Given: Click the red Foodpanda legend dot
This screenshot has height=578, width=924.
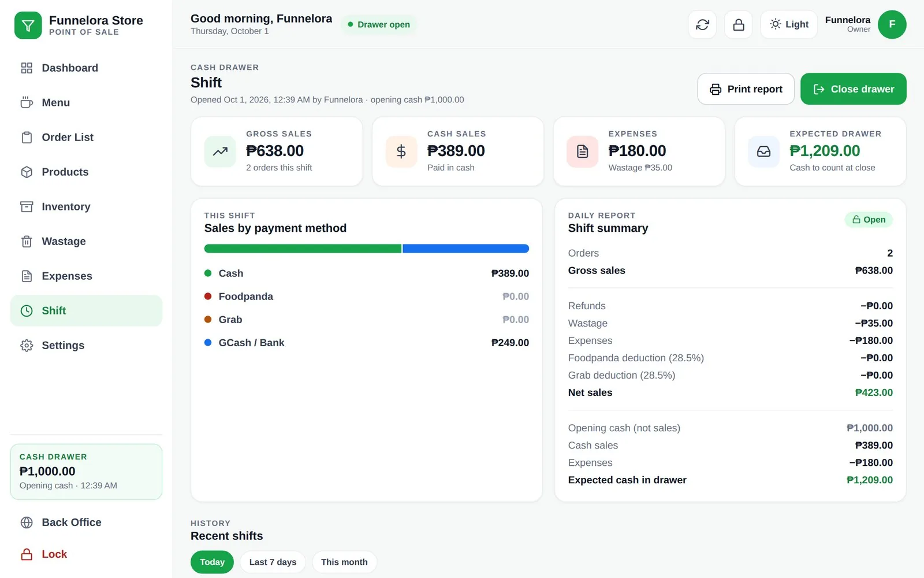Looking at the screenshot, I should click(208, 296).
